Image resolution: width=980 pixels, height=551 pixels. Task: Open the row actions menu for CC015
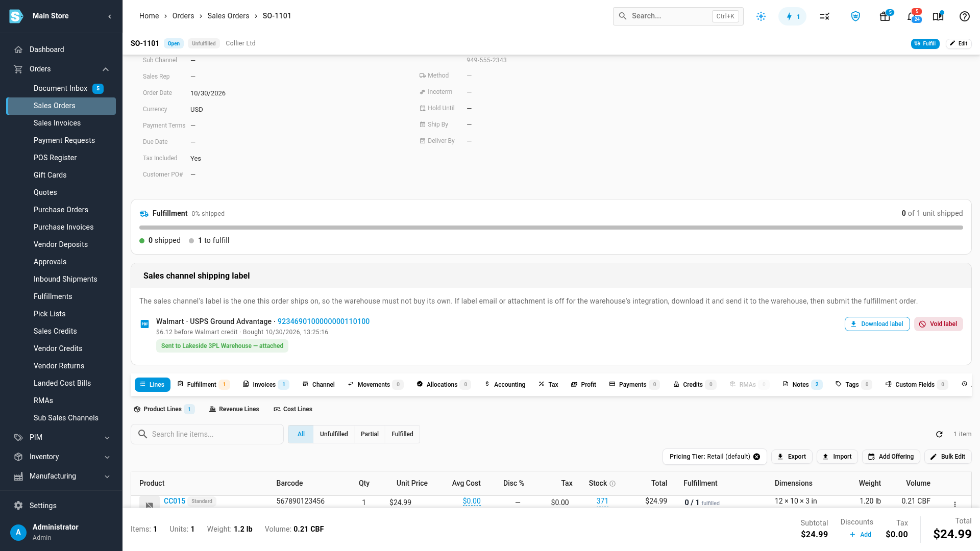(x=955, y=504)
